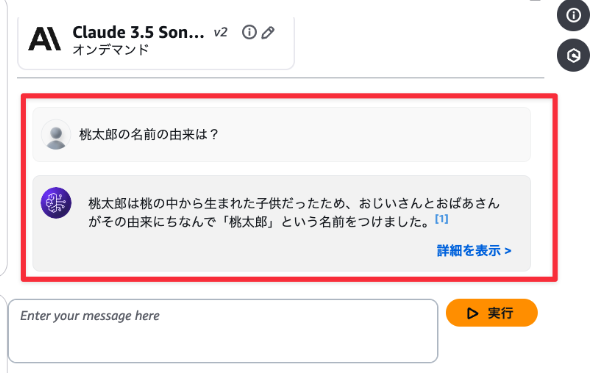Click the model info icon
The width and height of the screenshot is (590, 373).
click(249, 32)
